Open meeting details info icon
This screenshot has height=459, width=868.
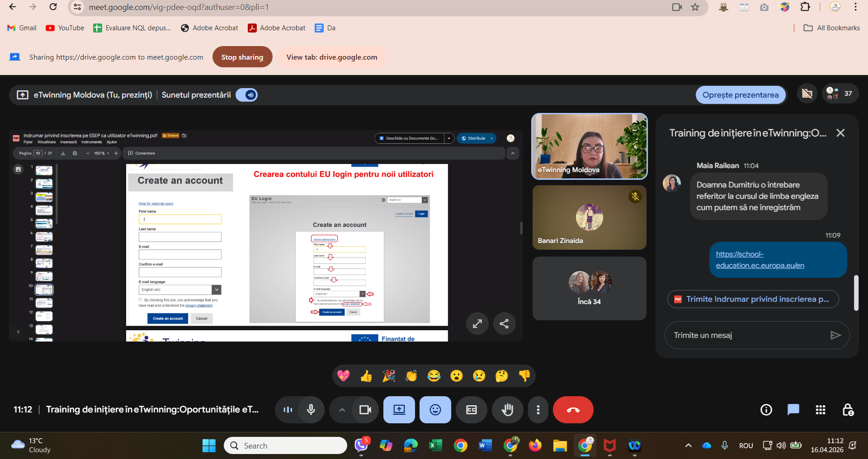[x=766, y=410]
